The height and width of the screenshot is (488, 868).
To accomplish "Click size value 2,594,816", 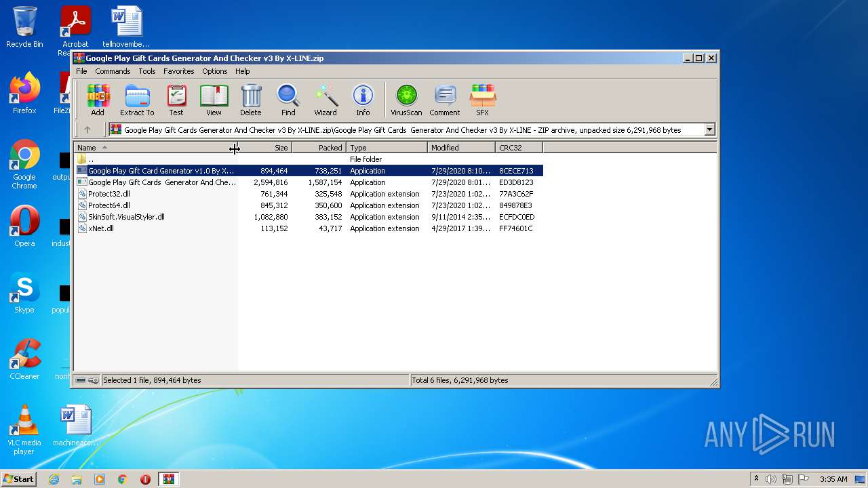I will [271, 182].
